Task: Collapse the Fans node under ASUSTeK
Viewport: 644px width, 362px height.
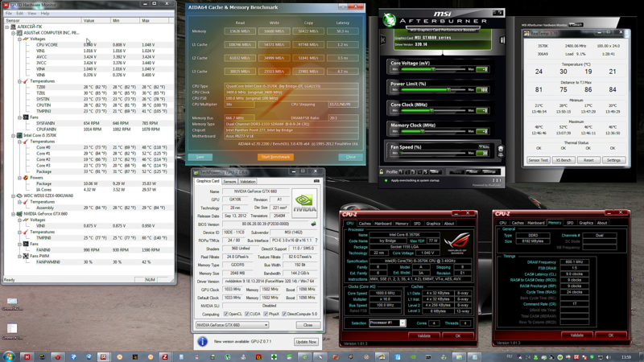Action: [x=19, y=117]
